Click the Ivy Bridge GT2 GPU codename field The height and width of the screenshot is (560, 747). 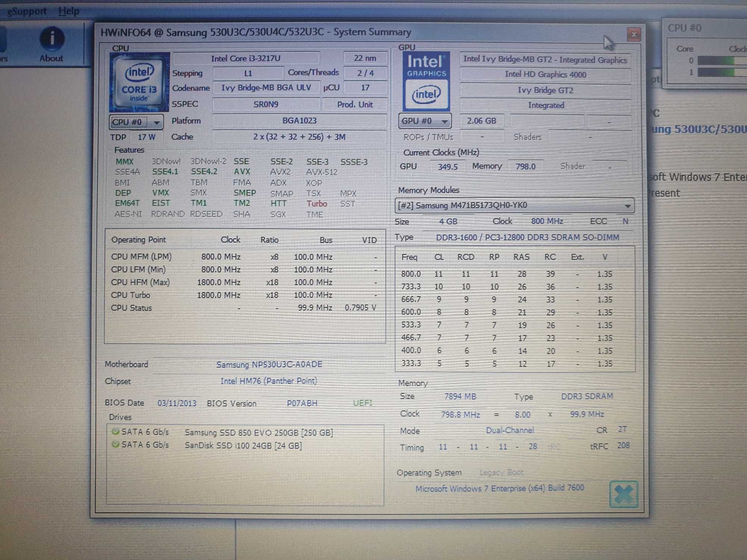coord(545,90)
